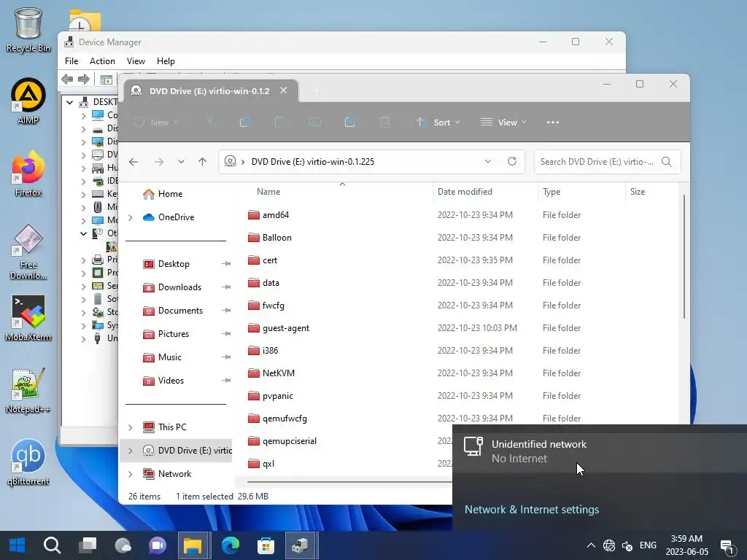Open Windows Start menu

click(18, 545)
